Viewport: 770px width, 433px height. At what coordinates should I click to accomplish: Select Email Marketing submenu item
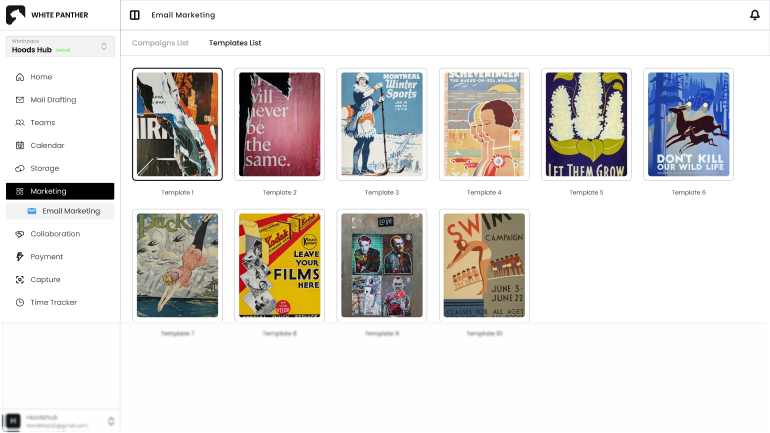click(x=70, y=211)
